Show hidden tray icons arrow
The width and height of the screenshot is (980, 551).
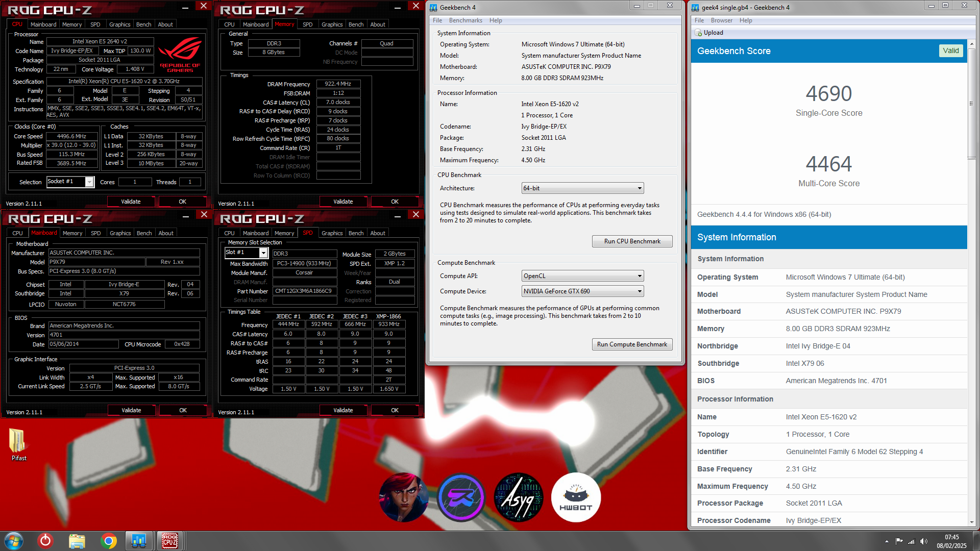click(x=887, y=541)
